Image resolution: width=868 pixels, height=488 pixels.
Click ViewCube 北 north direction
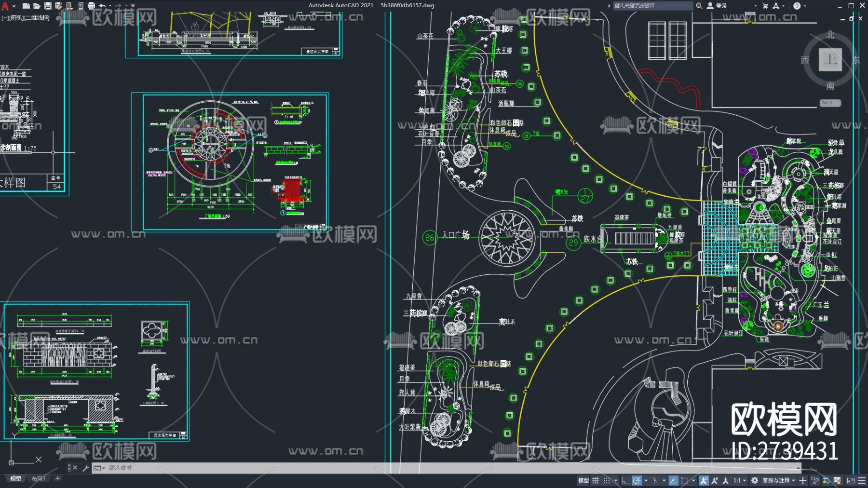point(830,35)
